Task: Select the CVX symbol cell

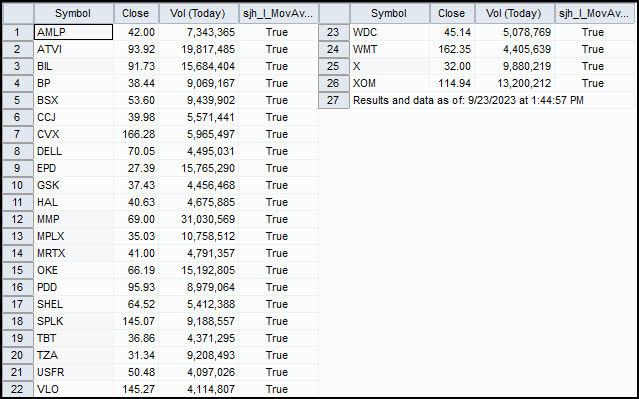Action: 73,134
